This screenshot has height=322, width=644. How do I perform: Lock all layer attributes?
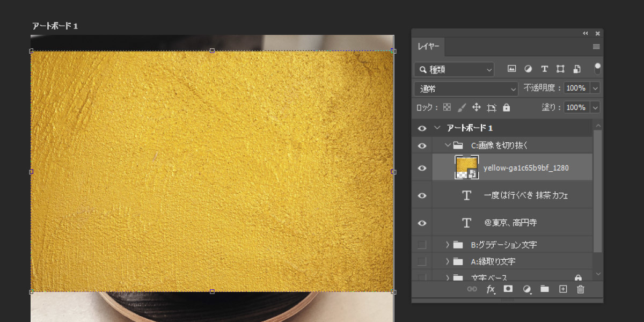point(506,107)
